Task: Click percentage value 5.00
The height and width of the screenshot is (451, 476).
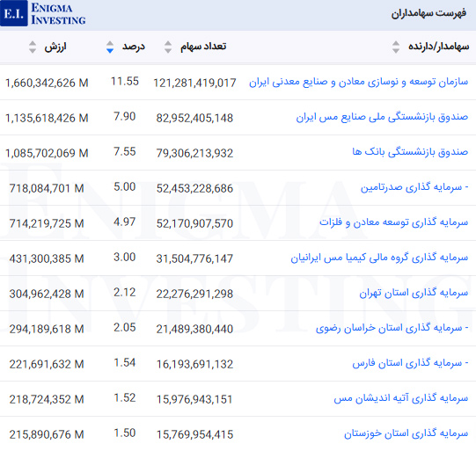Action: [x=125, y=187]
